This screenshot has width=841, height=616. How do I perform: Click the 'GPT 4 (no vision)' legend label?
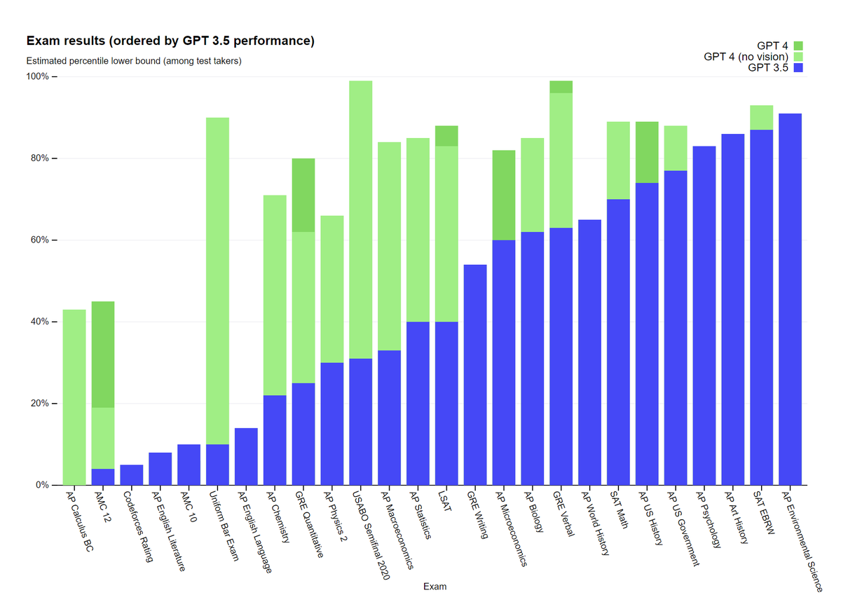click(x=746, y=57)
